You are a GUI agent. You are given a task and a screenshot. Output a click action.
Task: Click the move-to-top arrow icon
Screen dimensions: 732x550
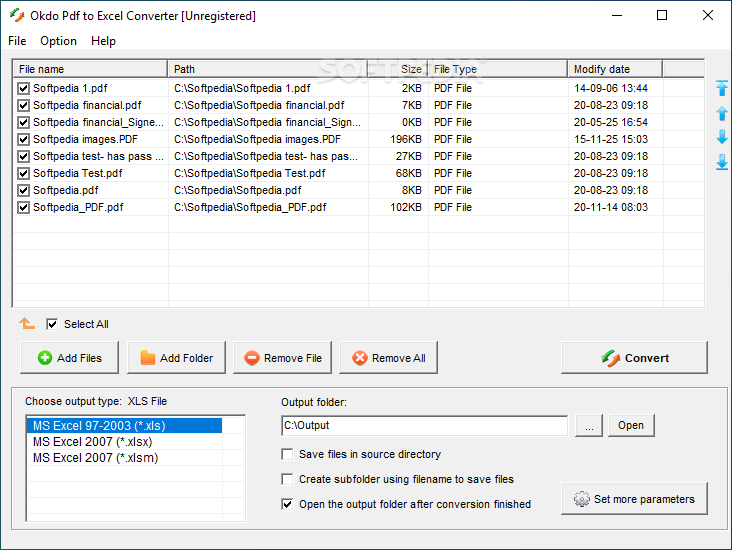coord(722,88)
